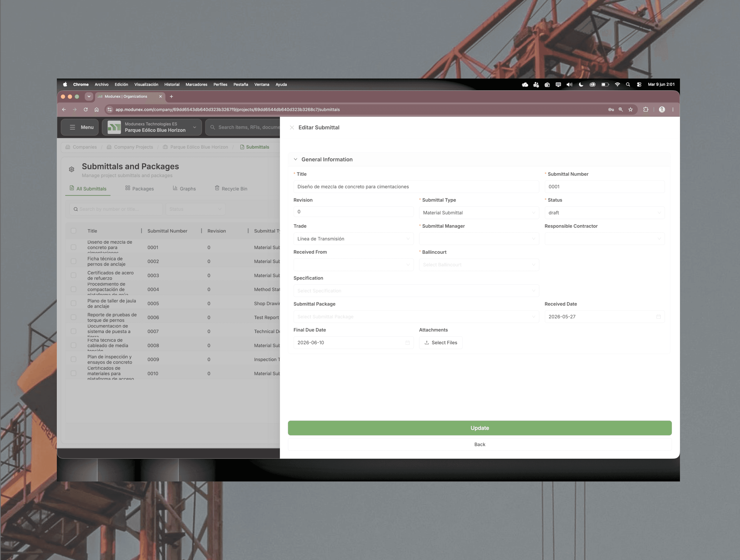Screen dimensions: 740x560
Task: Click the Submittal Number field showing 0001
Action: tap(605, 187)
